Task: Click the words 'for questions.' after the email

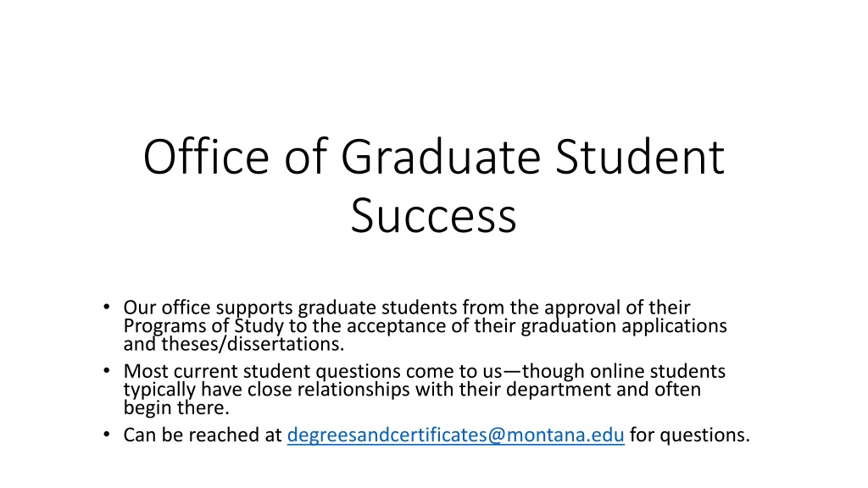Action: [690, 435]
